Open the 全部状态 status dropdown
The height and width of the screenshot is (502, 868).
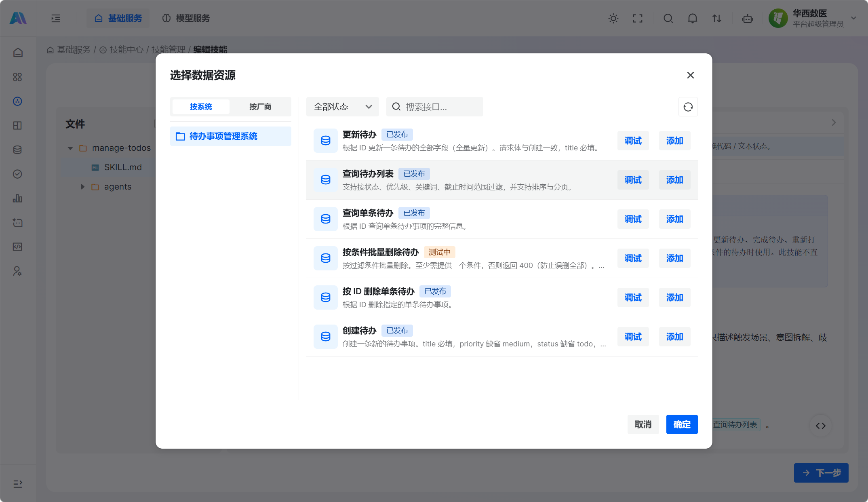tap(343, 107)
